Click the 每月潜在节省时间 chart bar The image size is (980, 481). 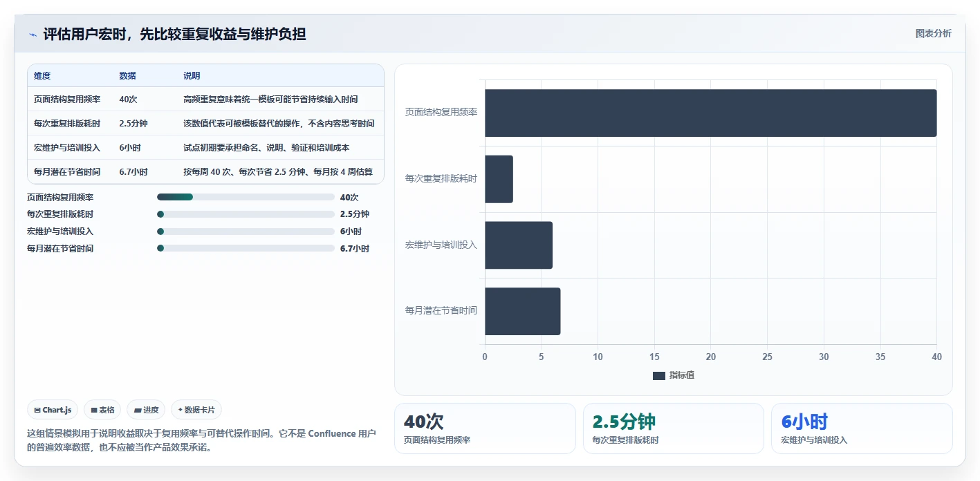[522, 311]
